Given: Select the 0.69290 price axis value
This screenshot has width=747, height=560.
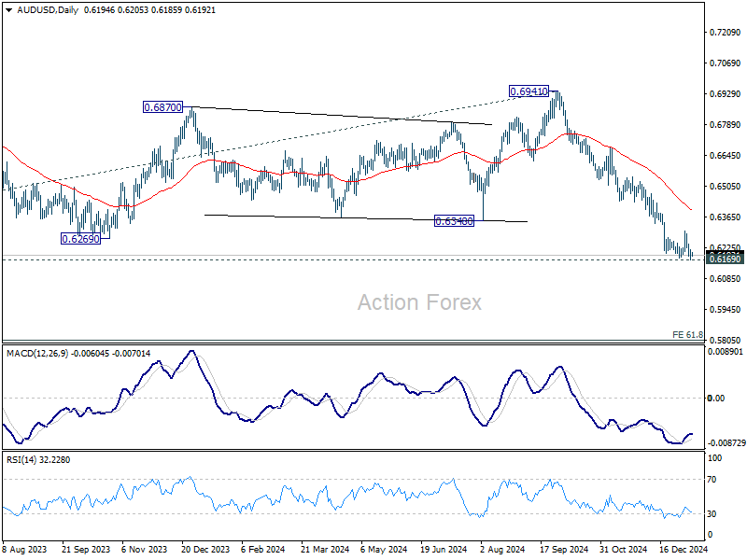Looking at the screenshot, I should 726,94.
